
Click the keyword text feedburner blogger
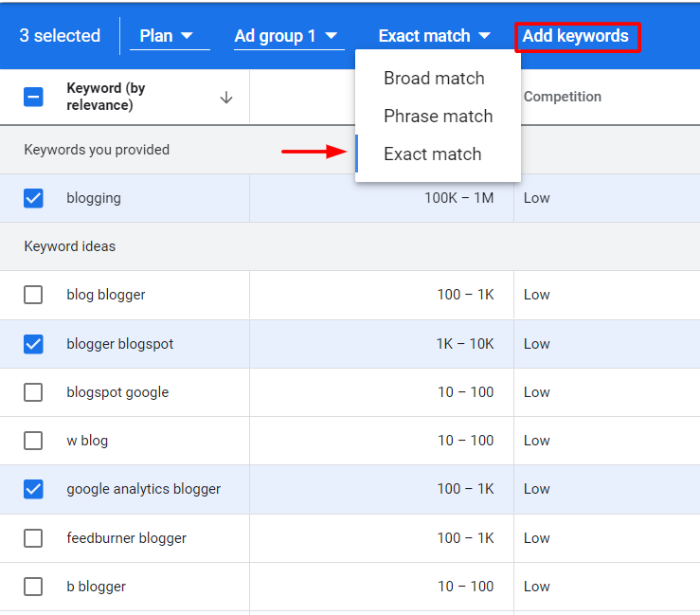click(x=126, y=538)
